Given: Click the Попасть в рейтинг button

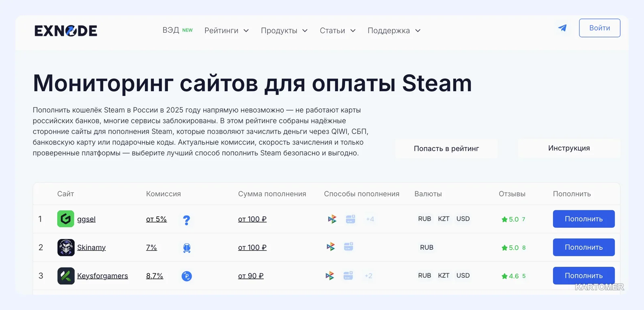Looking at the screenshot, I should click(446, 149).
